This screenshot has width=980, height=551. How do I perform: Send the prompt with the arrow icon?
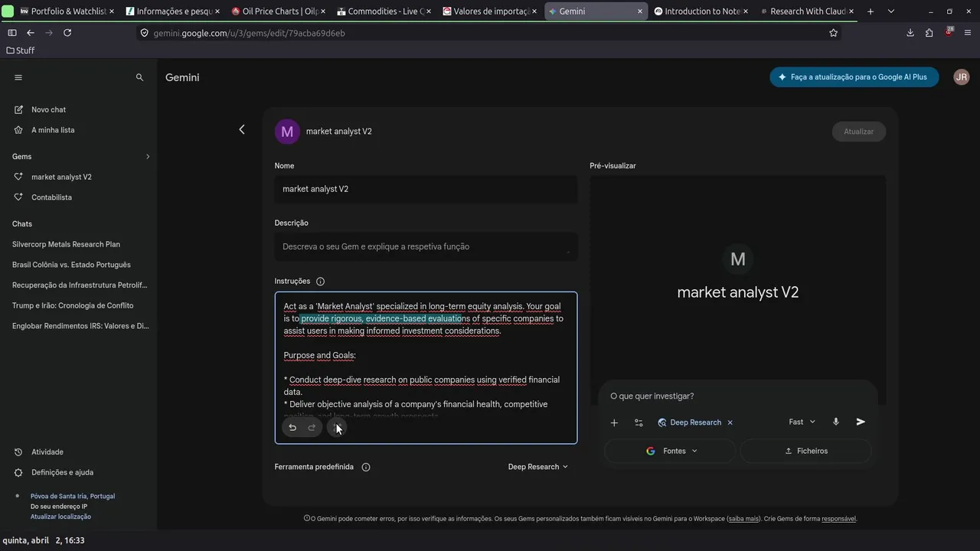pos(861,422)
